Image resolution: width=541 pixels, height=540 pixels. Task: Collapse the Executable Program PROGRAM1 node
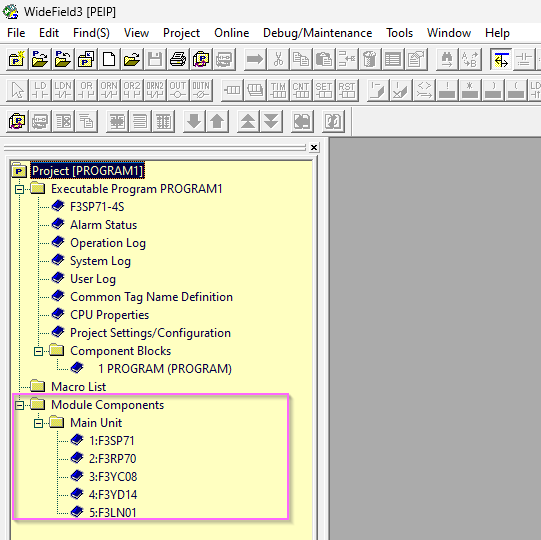(x=20, y=189)
